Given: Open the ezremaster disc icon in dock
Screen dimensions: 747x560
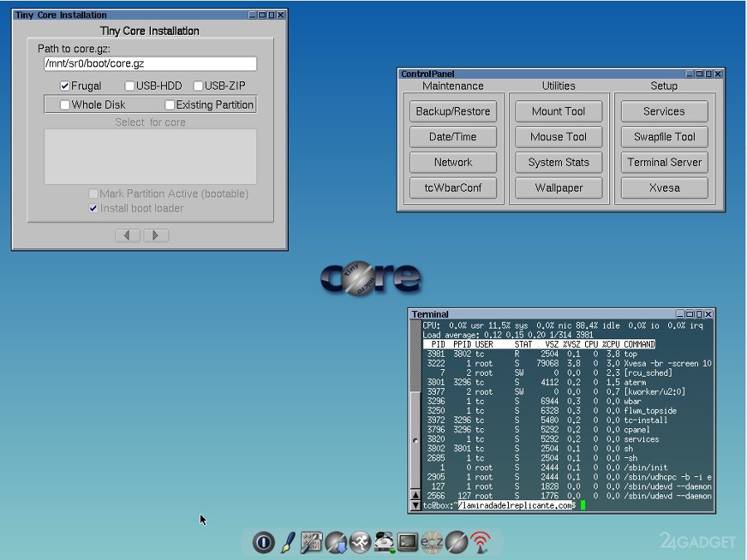Looking at the screenshot, I should 432,543.
